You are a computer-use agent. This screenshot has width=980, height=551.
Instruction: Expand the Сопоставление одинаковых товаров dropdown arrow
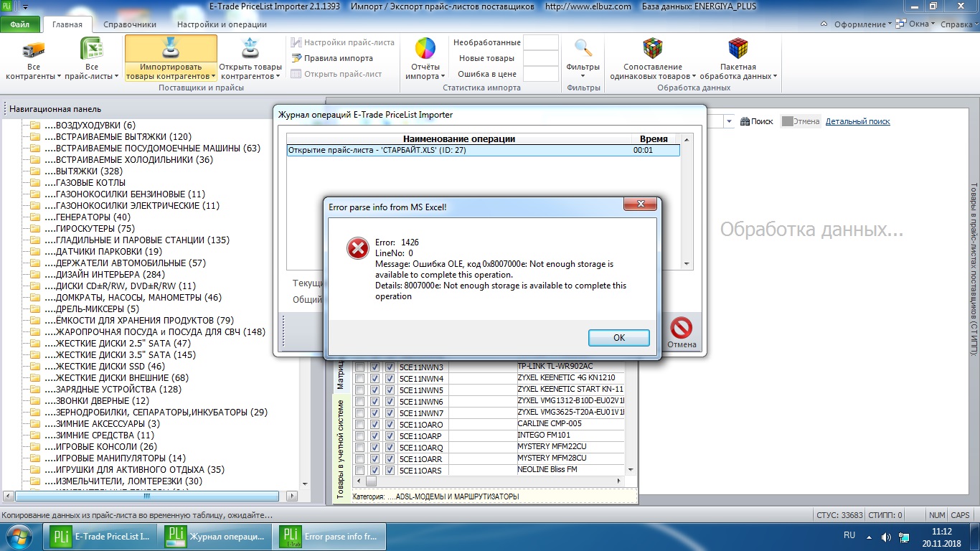click(694, 77)
